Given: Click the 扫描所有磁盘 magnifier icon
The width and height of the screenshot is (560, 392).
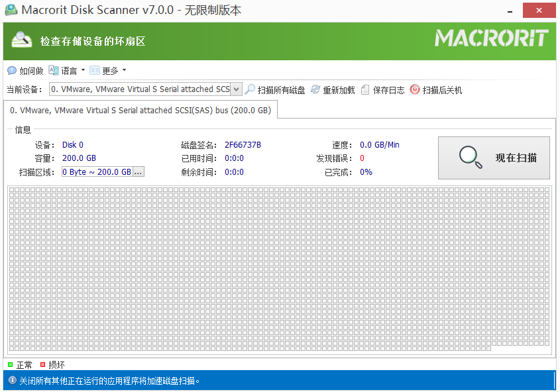Looking at the screenshot, I should click(250, 89).
